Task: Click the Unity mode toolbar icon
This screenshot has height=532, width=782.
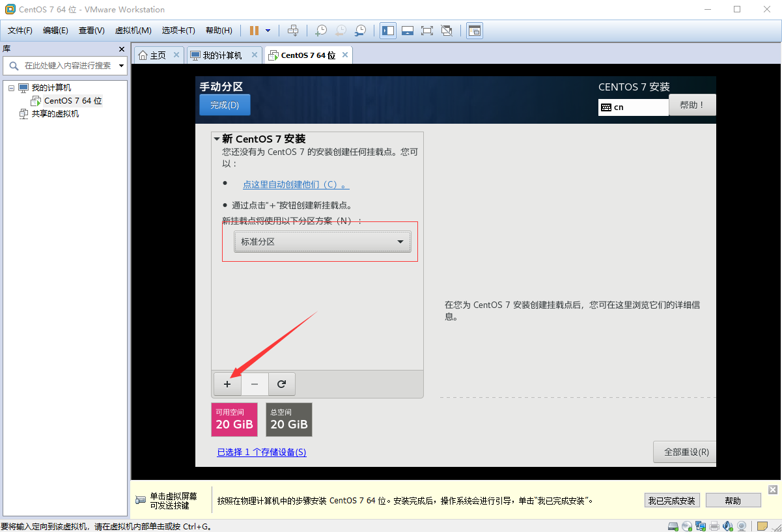Action: pos(447,31)
